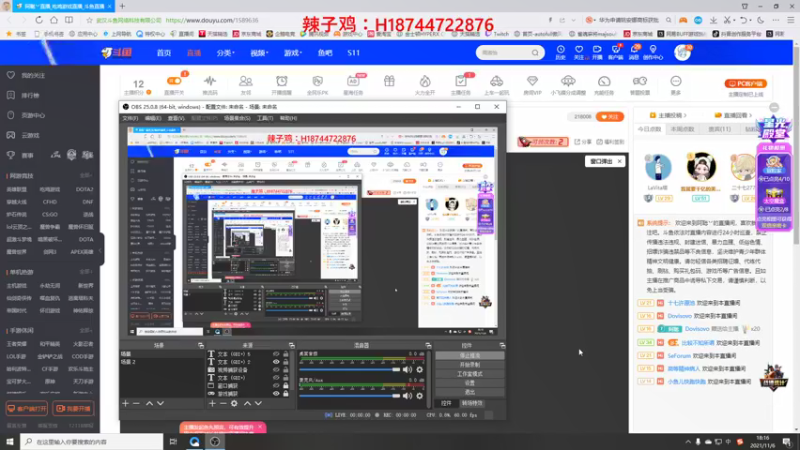Pop out the OBS Mixer dock panel
800x450 pixels.
pos(428,345)
